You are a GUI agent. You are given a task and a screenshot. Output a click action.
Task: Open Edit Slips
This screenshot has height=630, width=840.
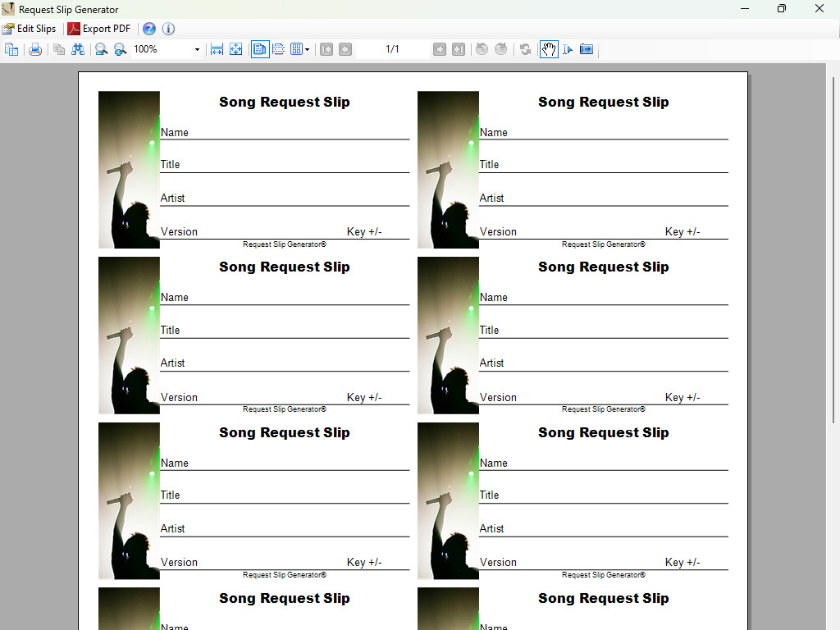(x=30, y=28)
